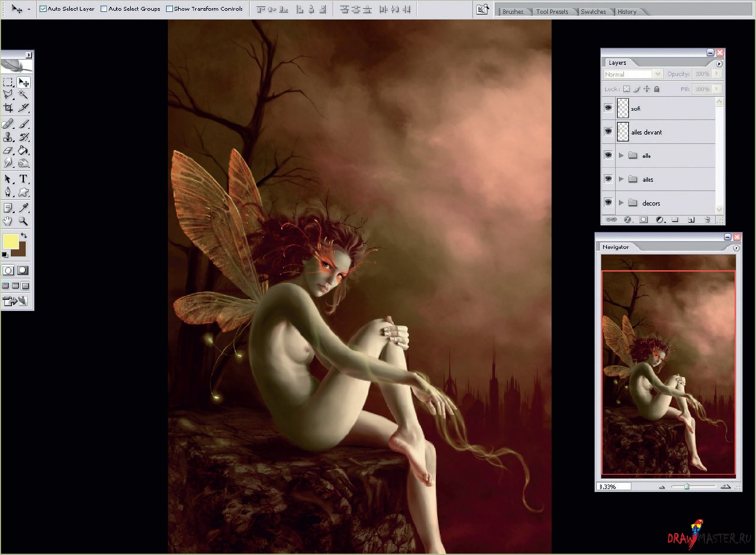Open tool preset picker arrow
The image size is (756, 555).
pyautogui.click(x=29, y=9)
